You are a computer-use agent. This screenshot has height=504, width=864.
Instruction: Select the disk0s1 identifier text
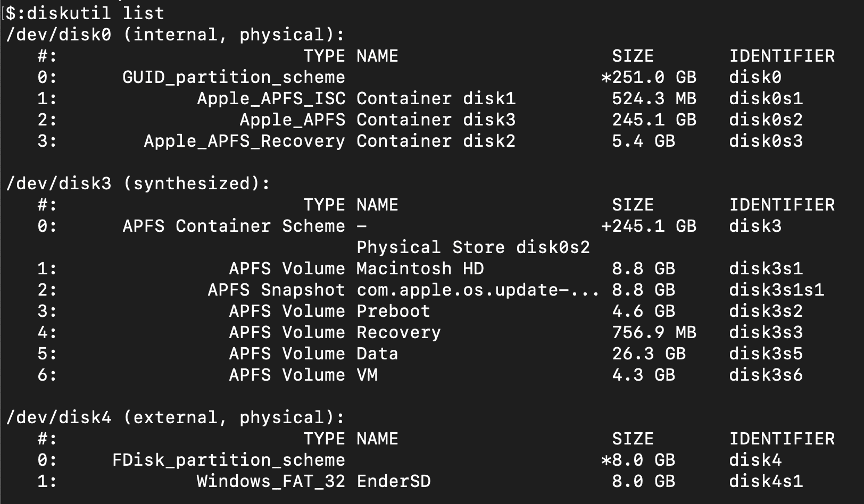(766, 98)
